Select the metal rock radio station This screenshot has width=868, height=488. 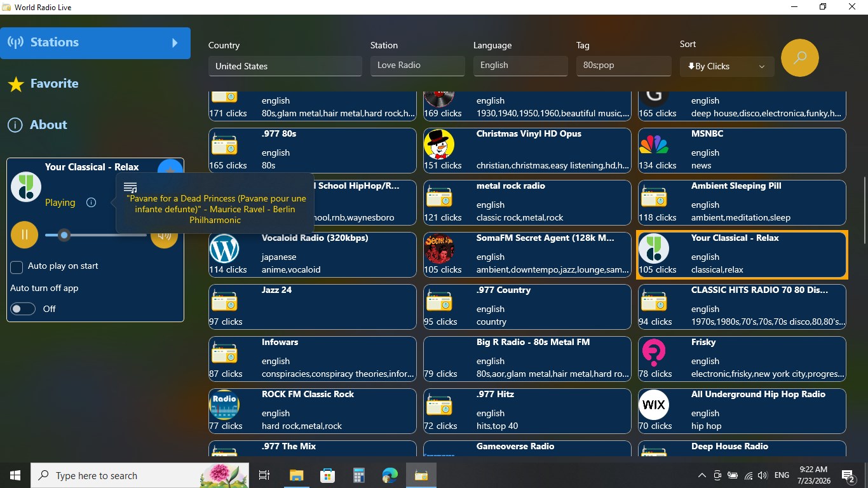pos(527,202)
